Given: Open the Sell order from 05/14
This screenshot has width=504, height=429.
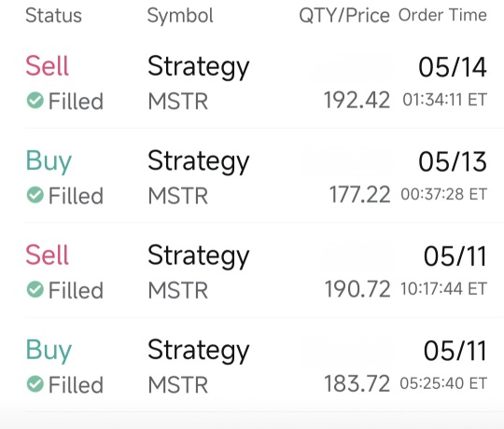Looking at the screenshot, I should (256, 82).
